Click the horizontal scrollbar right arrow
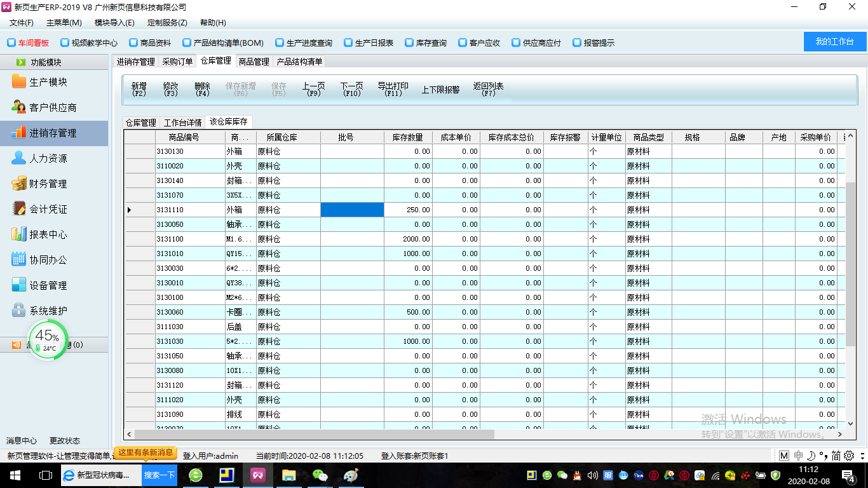 tap(839, 435)
